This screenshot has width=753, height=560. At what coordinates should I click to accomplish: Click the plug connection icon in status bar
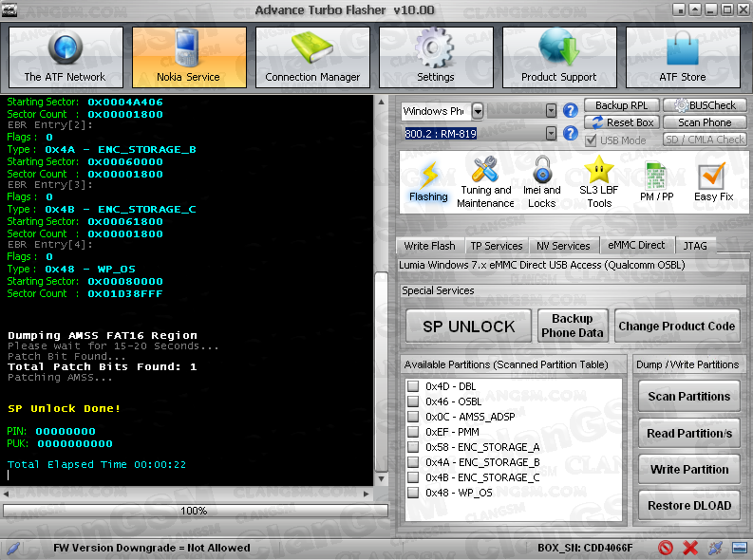pos(715,548)
